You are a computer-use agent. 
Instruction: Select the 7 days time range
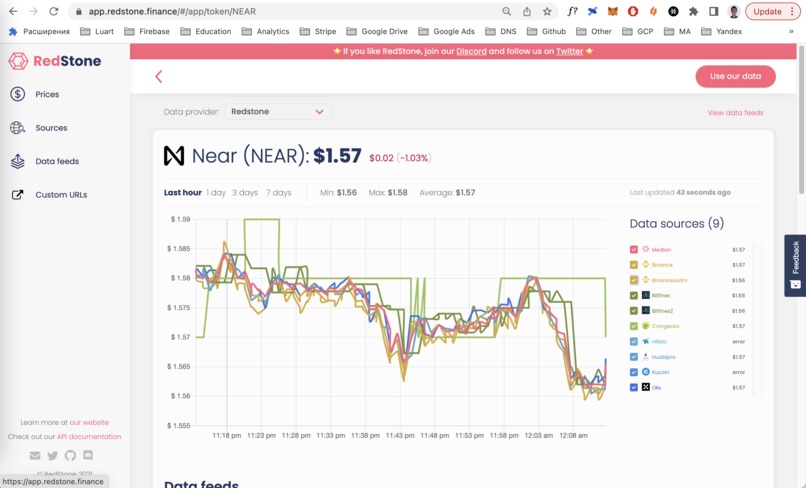coord(279,192)
